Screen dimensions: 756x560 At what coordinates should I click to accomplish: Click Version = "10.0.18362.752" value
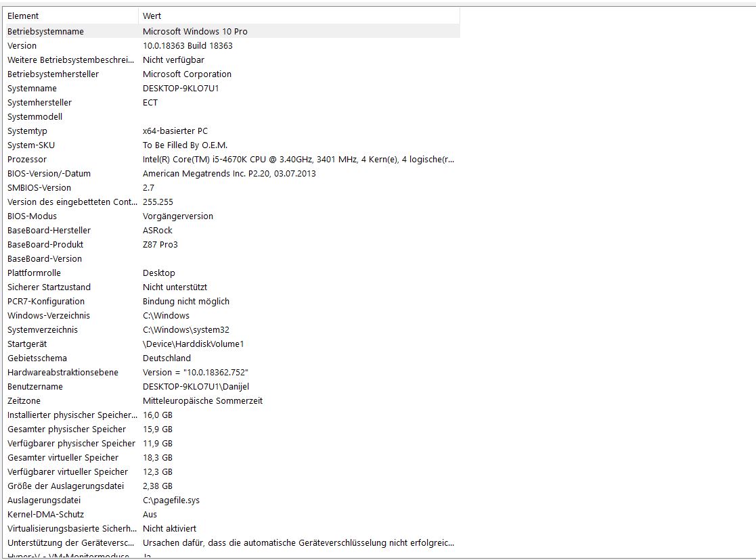(x=196, y=373)
